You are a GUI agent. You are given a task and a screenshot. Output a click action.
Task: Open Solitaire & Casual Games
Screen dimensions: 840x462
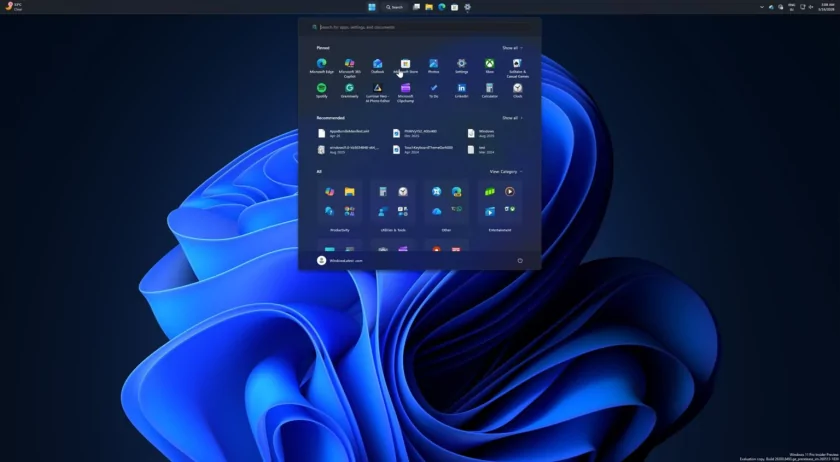(518, 68)
